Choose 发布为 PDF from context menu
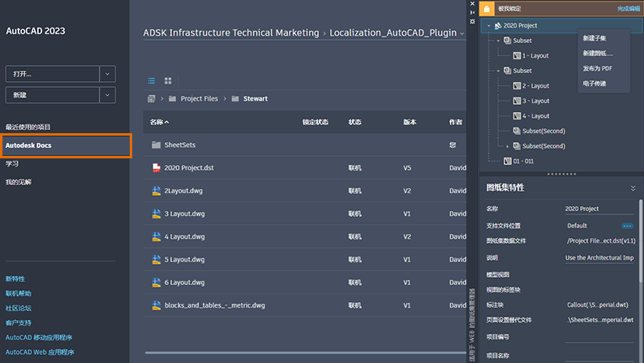This screenshot has width=644, height=363. coord(597,68)
